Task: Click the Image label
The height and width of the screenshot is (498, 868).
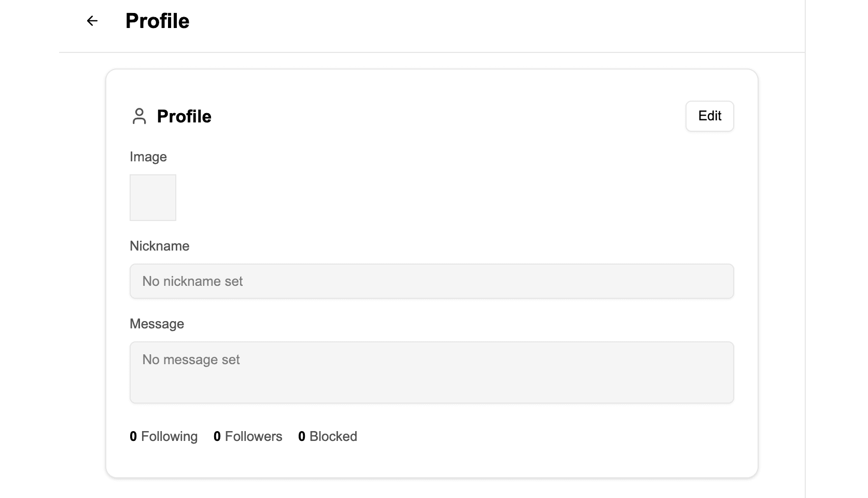Action: pos(148,157)
